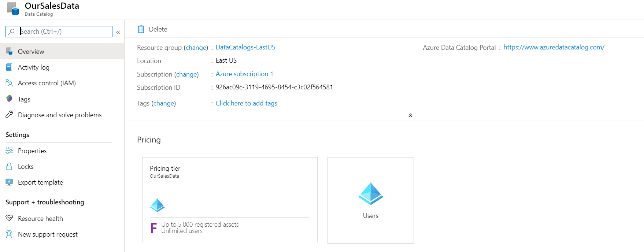The height and width of the screenshot is (252, 644).
Task: Click the 'Data Catalog' subtitle text
Action: click(39, 14)
